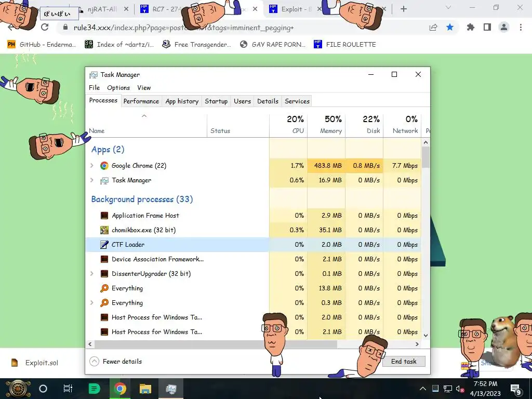Screen dimensions: 532x399
Task: Open the Index of ~dartz bookmark
Action: coord(119,45)
